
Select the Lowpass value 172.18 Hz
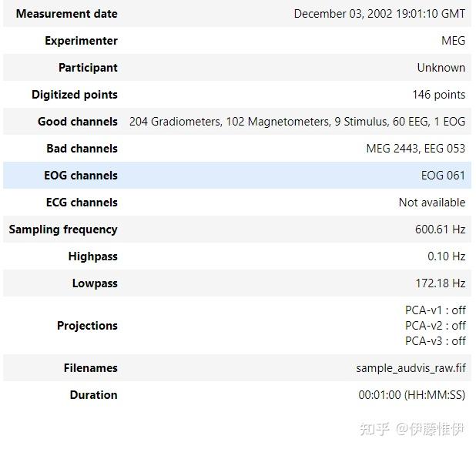[x=440, y=283]
